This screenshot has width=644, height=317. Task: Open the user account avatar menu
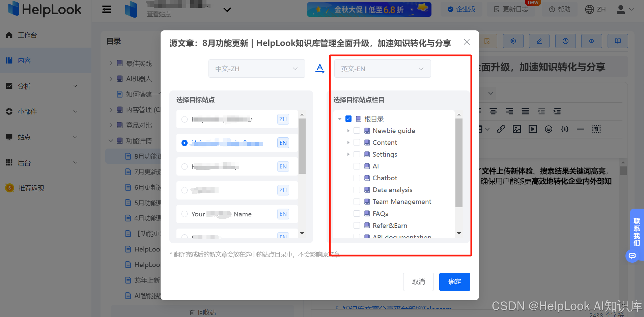pos(625,9)
